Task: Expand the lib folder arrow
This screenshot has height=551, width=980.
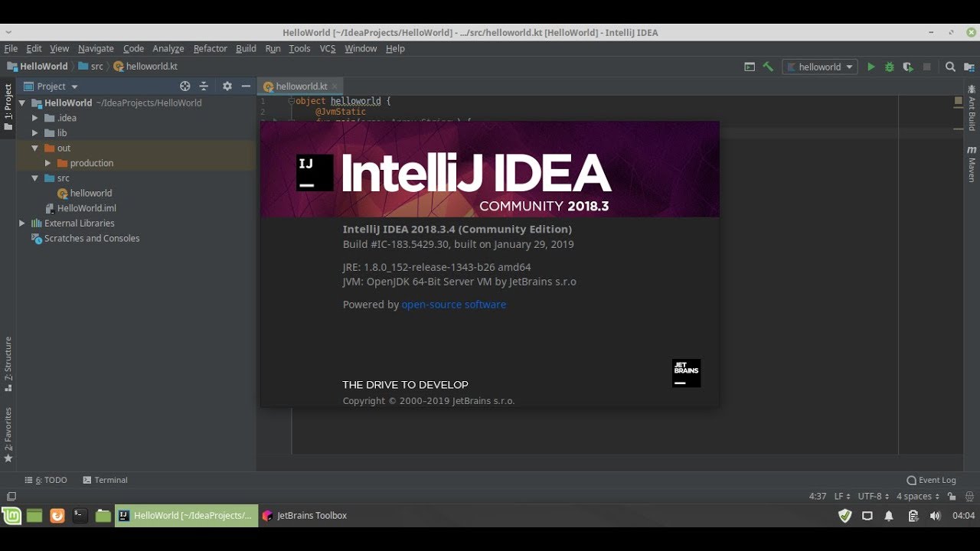Action: (34, 133)
